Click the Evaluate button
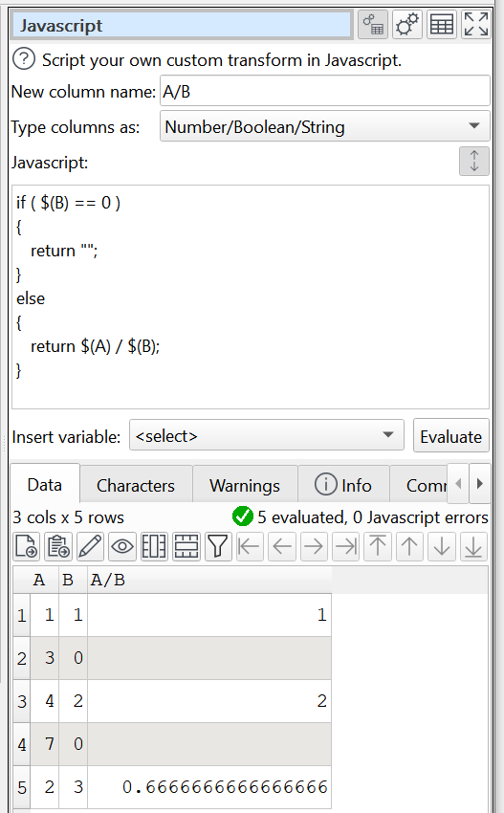 pos(451,435)
